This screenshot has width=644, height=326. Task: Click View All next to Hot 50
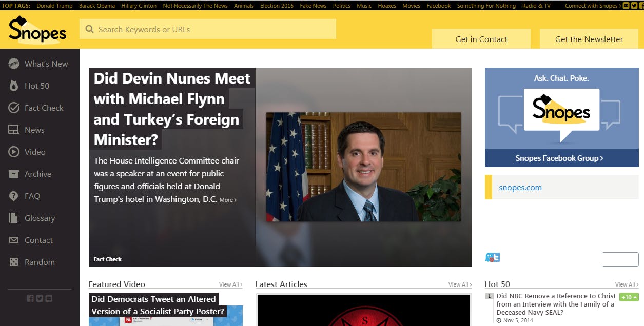[x=627, y=284]
